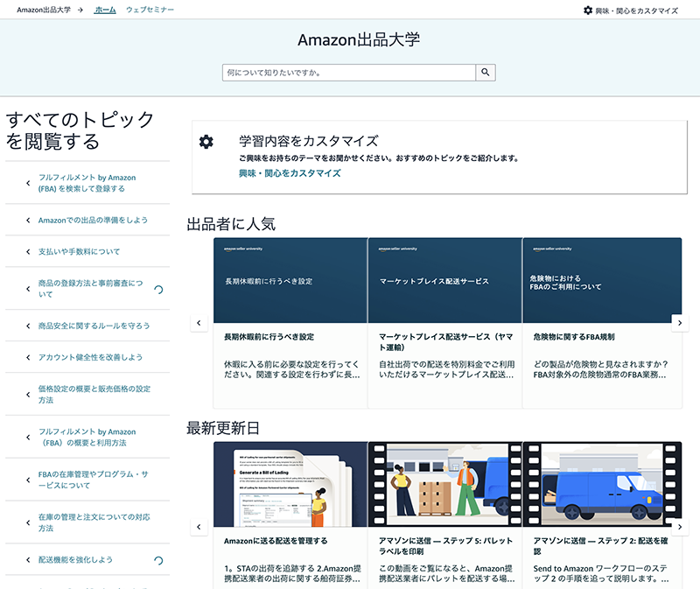The width and height of the screenshot is (700, 589).
Task: Click the gear icon in the 学習内容をカスタマイズ card
Action: coord(206,142)
